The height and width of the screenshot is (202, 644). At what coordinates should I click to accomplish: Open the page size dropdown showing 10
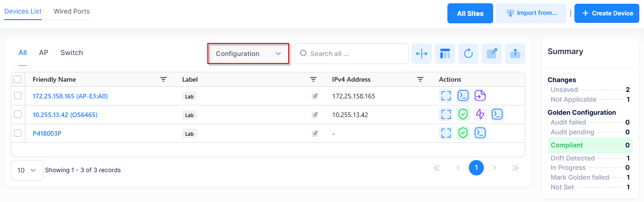click(x=27, y=170)
